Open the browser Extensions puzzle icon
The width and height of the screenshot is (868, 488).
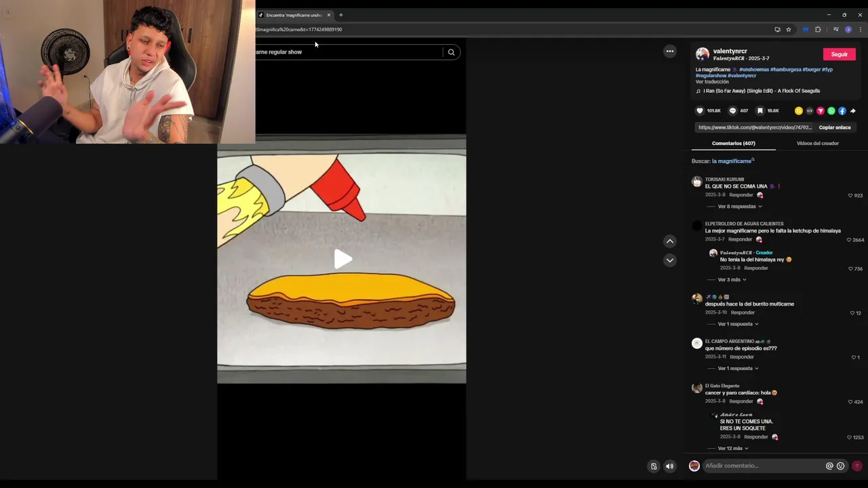pos(818,29)
